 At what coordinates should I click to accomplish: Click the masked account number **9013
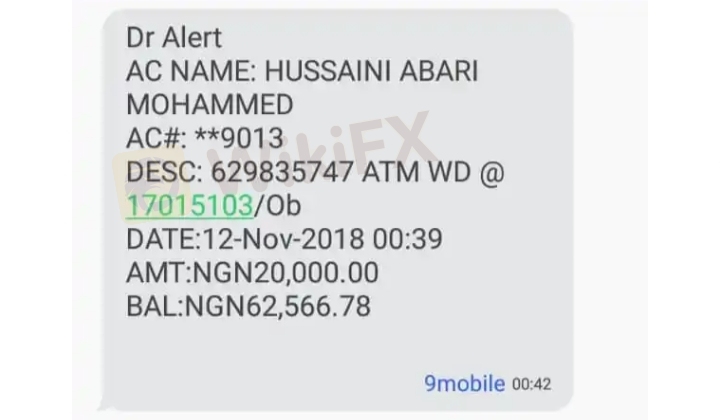click(x=239, y=138)
